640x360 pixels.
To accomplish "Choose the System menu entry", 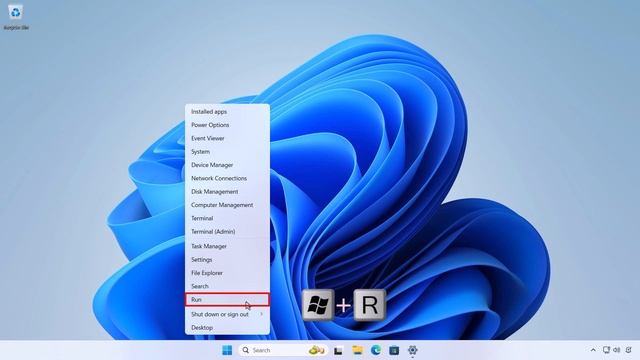I will coord(227,151).
